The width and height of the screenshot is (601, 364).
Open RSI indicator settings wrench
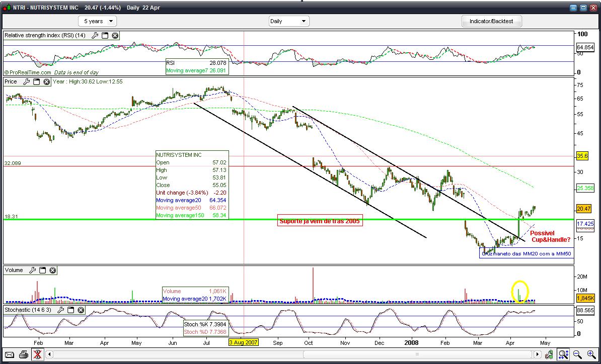95,36
